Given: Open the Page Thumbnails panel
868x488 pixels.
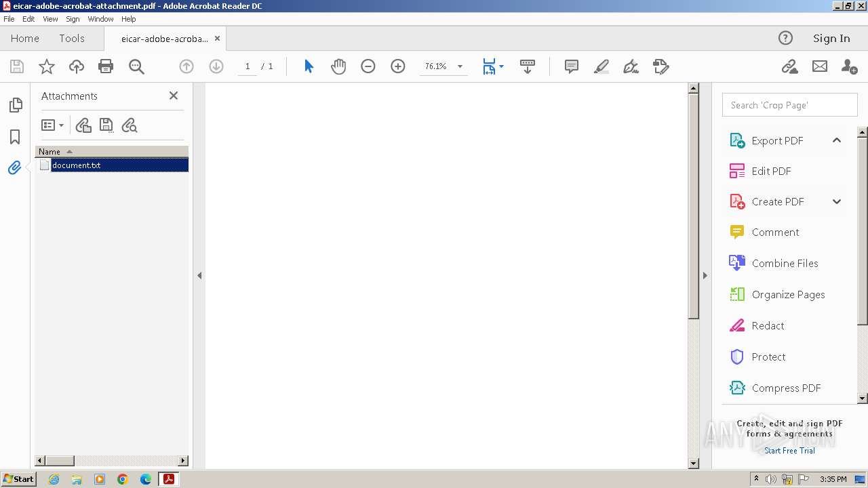Looking at the screenshot, I should point(15,105).
